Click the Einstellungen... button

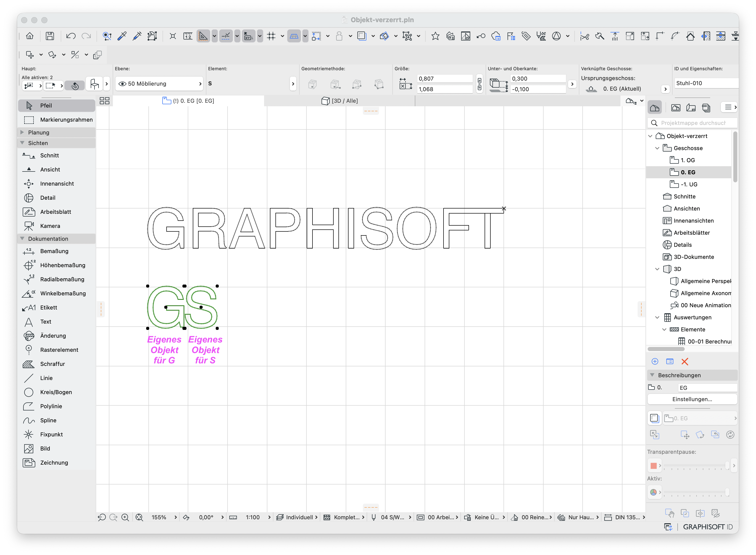click(x=692, y=399)
